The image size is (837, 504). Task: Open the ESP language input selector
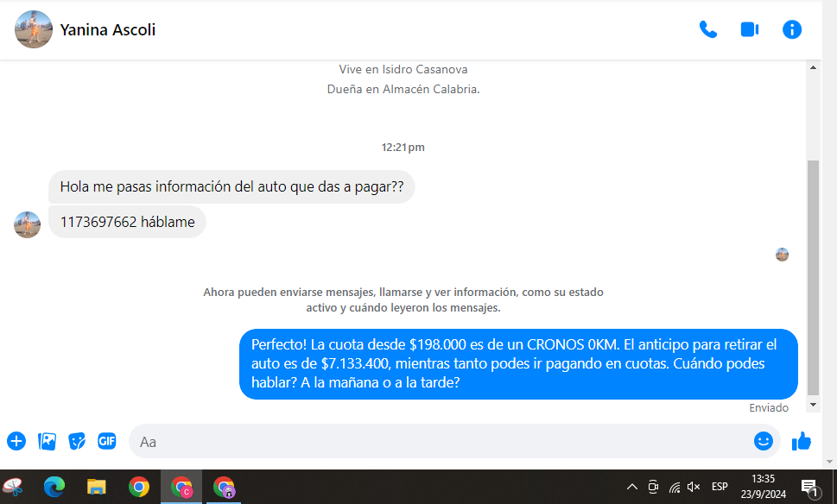[x=719, y=487]
